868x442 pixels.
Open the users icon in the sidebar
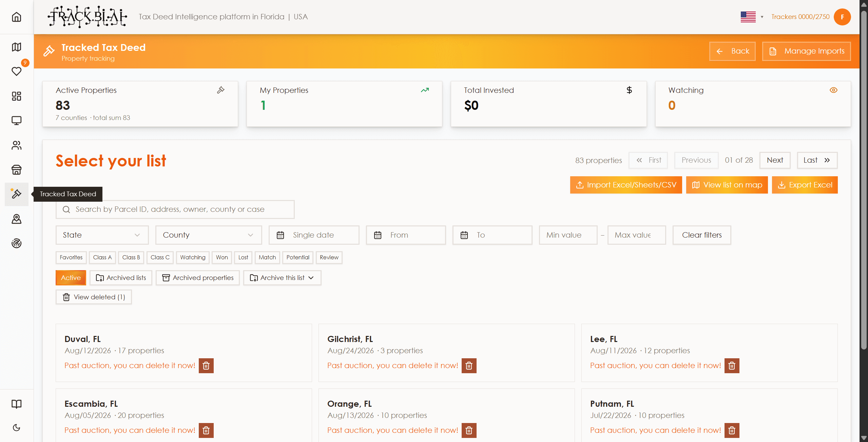pos(16,145)
